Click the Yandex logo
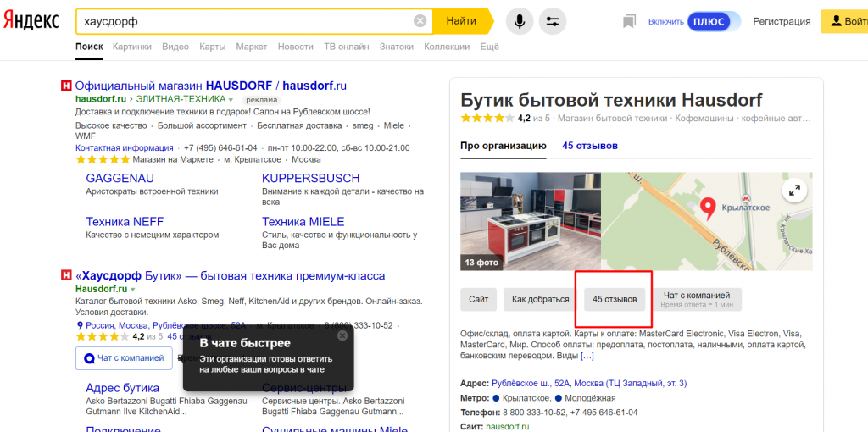 32,21
